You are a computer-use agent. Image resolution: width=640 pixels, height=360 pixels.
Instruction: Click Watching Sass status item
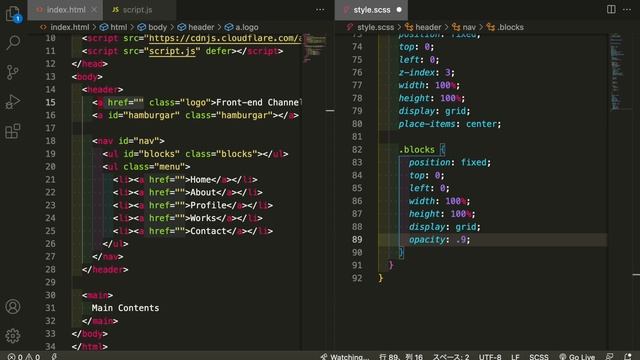click(x=345, y=356)
